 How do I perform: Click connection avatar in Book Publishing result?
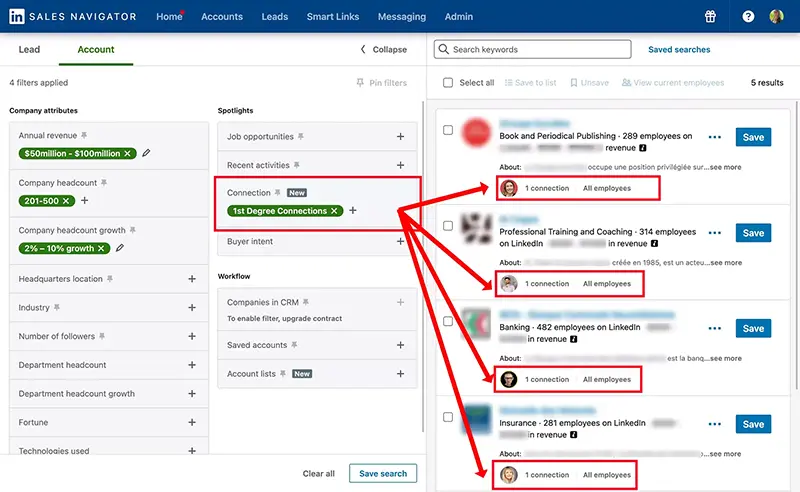pyautogui.click(x=509, y=188)
